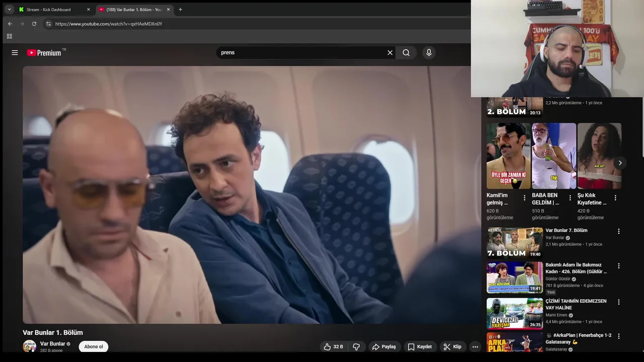Screen dimensions: 644x362
Task: Open options for ÇİZİMİ TAHMİN EDEMEZSEN video
Action: coord(619,302)
